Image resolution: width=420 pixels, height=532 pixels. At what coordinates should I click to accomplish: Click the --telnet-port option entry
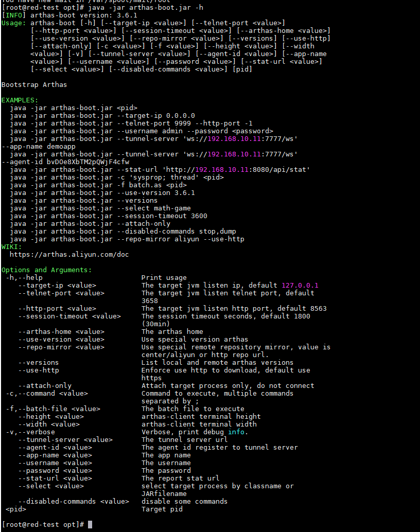coord(61,293)
